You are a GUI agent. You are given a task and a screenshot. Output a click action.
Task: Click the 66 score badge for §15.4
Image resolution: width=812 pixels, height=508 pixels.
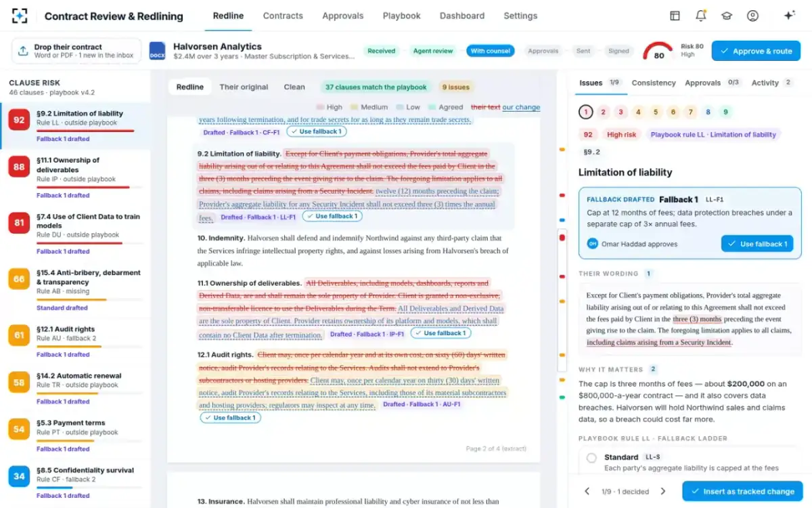pyautogui.click(x=19, y=279)
